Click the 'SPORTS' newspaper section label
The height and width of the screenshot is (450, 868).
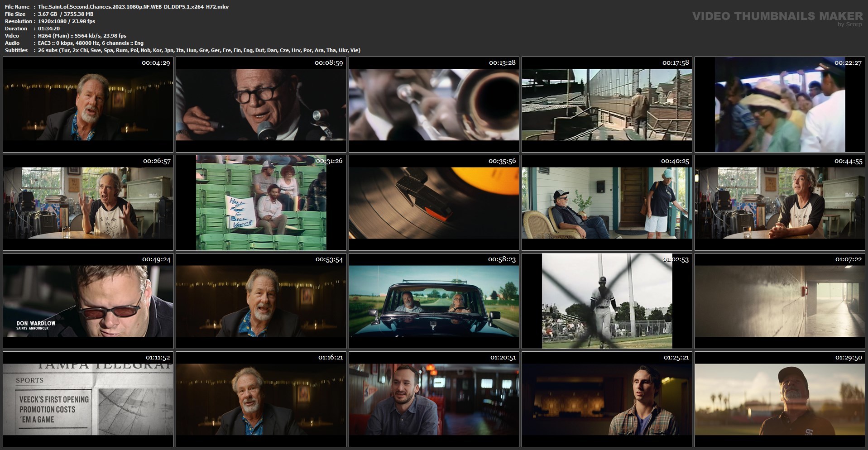pos(30,381)
